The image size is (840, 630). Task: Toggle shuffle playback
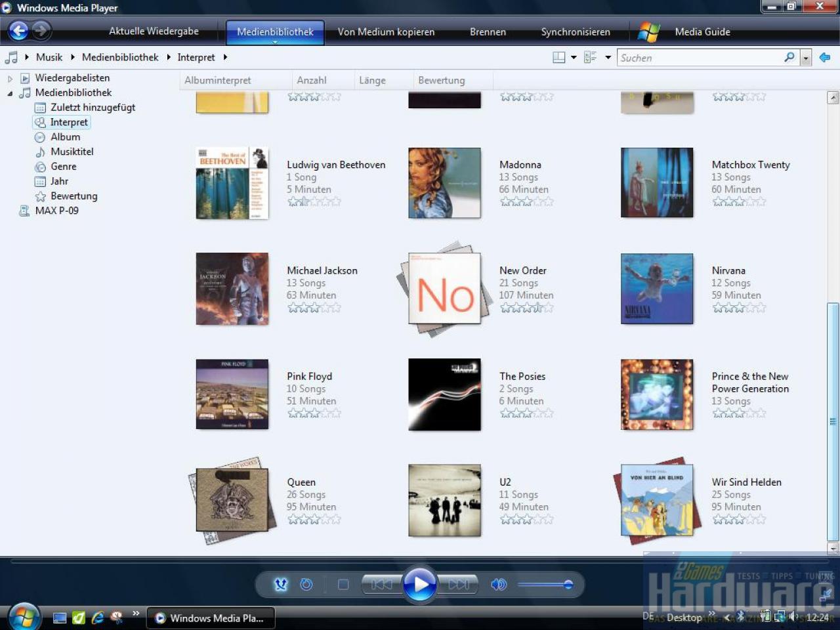coord(281,584)
